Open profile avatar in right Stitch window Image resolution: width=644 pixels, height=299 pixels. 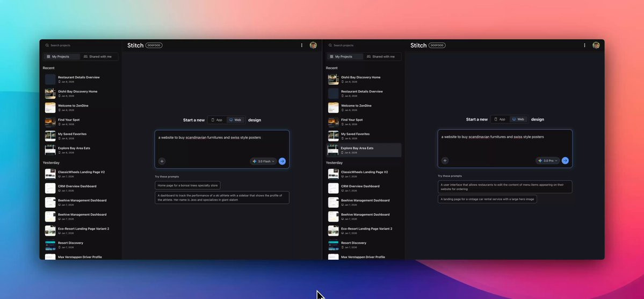pyautogui.click(x=596, y=45)
